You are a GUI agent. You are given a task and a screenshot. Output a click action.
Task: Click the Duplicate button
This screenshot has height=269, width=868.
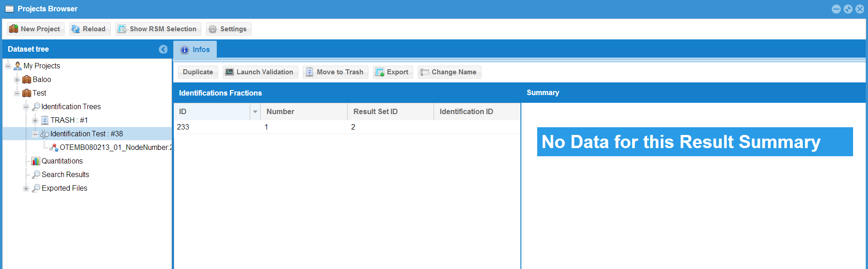click(x=198, y=72)
